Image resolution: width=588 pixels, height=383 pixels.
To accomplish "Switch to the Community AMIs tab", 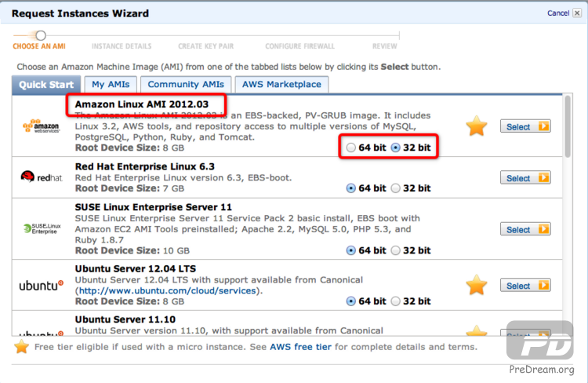I will pos(186,85).
